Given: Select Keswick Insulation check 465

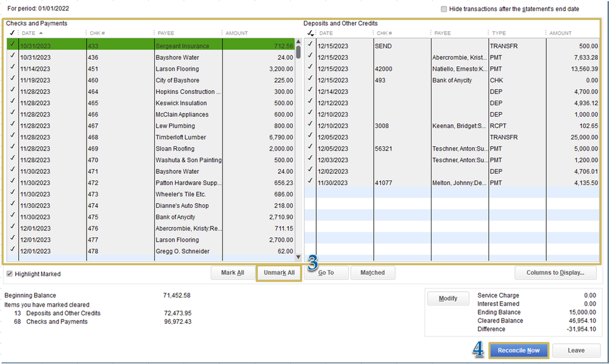Looking at the screenshot, I should tap(151, 103).
